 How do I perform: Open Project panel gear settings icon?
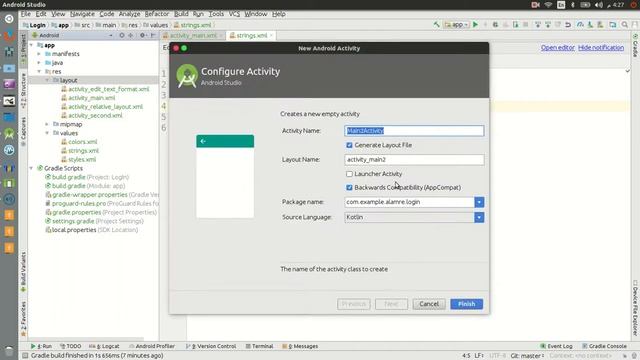142,36
